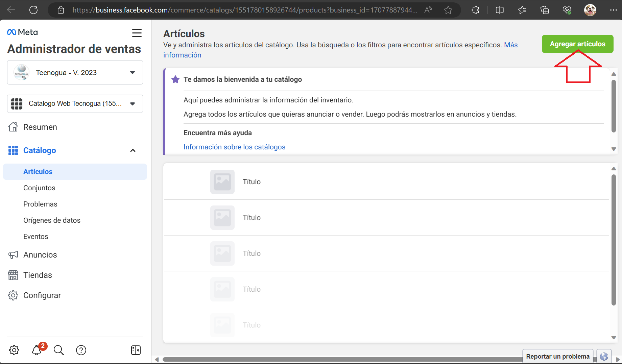Open settings gear at sidebar bottom

tap(14, 350)
